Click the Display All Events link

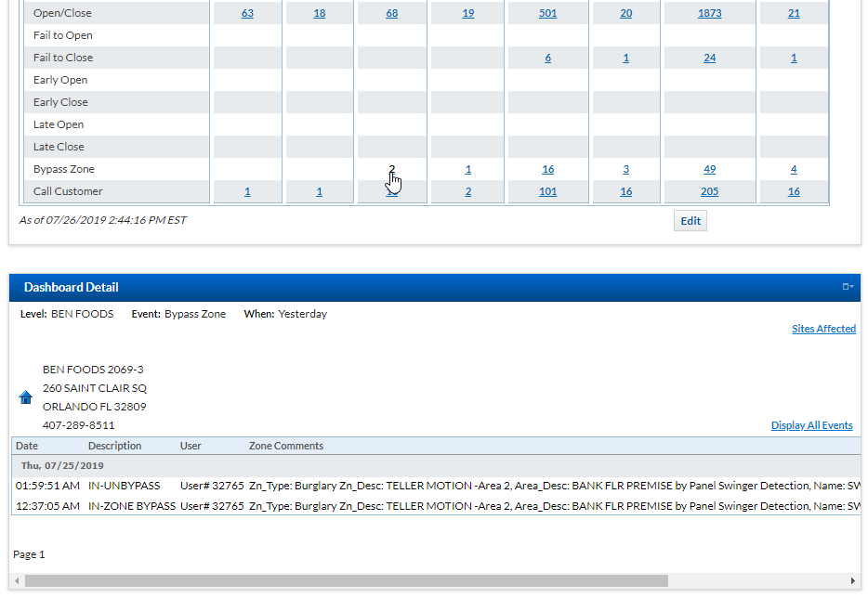coord(811,425)
